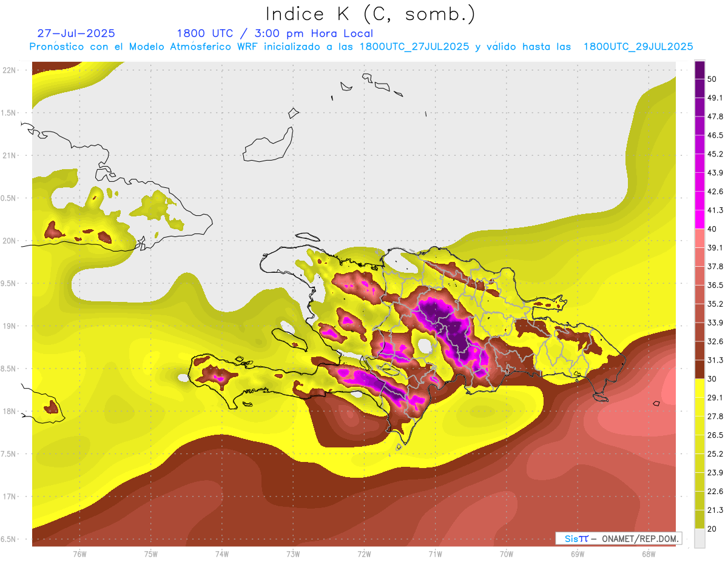Click the 6.5N latitude axis label
This screenshot has height=562, width=728.
pos(8,539)
